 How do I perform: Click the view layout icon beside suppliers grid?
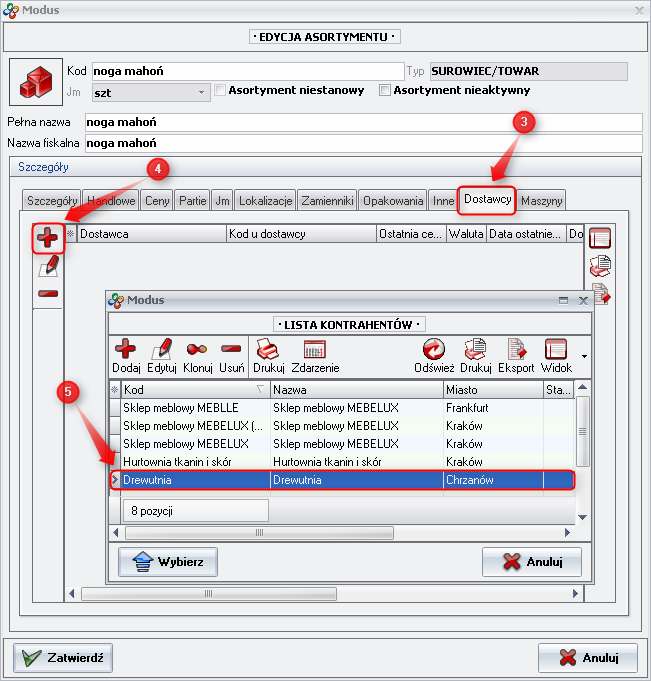click(x=600, y=238)
